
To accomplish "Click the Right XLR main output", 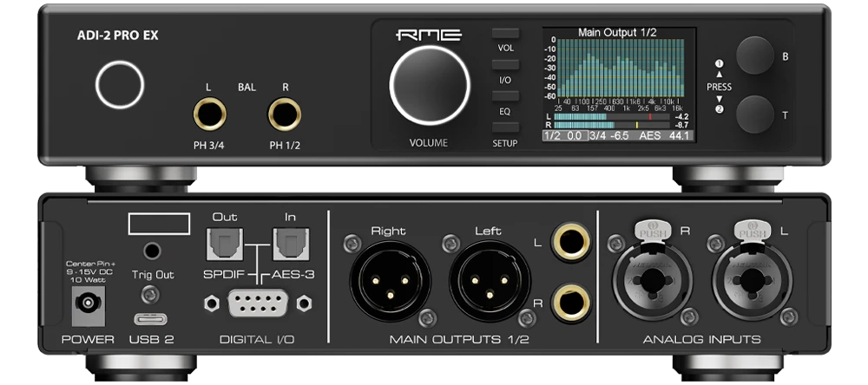I will 391,281.
